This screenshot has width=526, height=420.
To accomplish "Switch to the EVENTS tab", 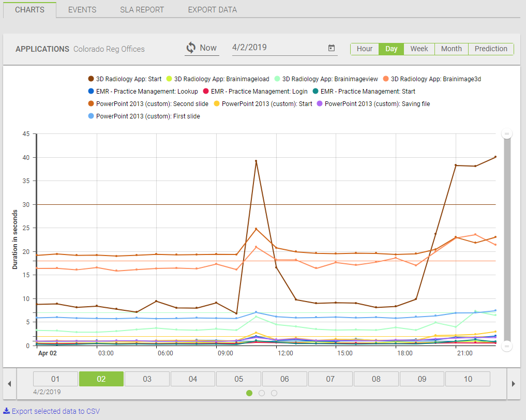I will pos(82,9).
